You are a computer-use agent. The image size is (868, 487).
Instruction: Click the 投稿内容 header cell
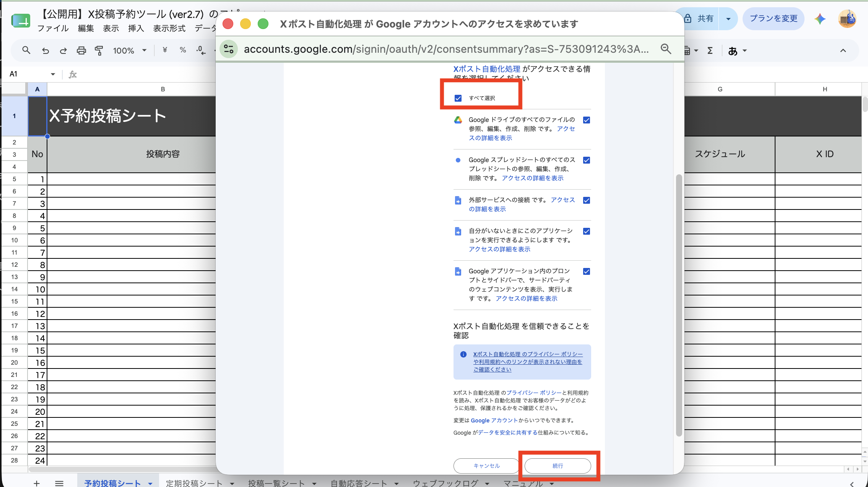(x=132, y=154)
